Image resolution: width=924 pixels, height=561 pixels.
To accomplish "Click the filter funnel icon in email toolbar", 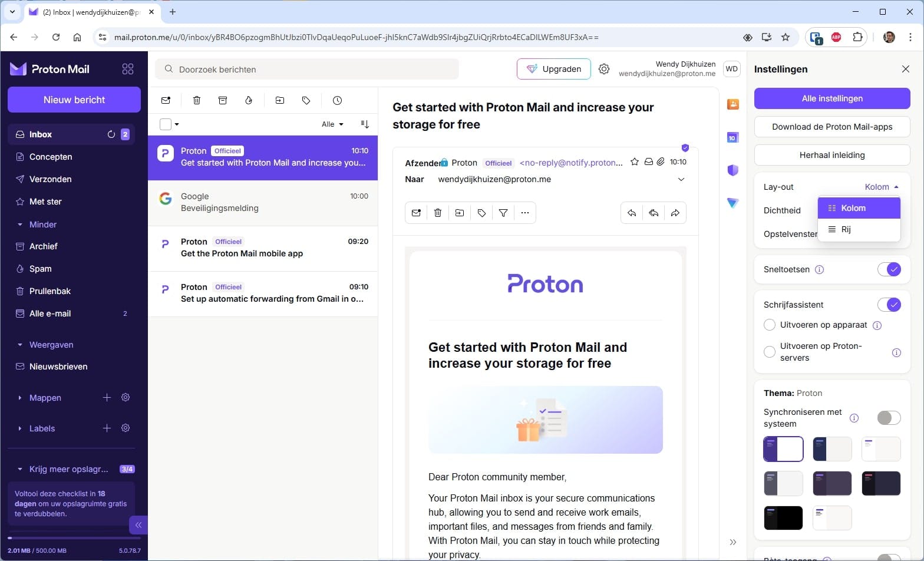I will point(503,213).
